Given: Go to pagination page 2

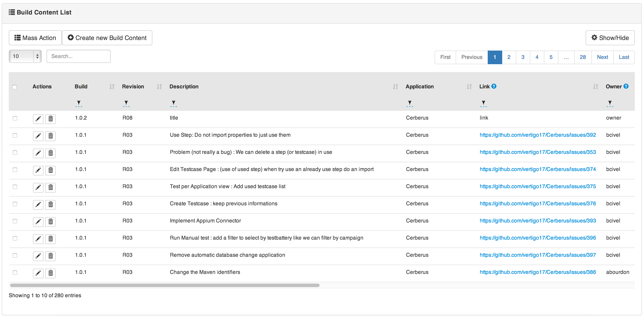Looking at the screenshot, I should point(509,57).
